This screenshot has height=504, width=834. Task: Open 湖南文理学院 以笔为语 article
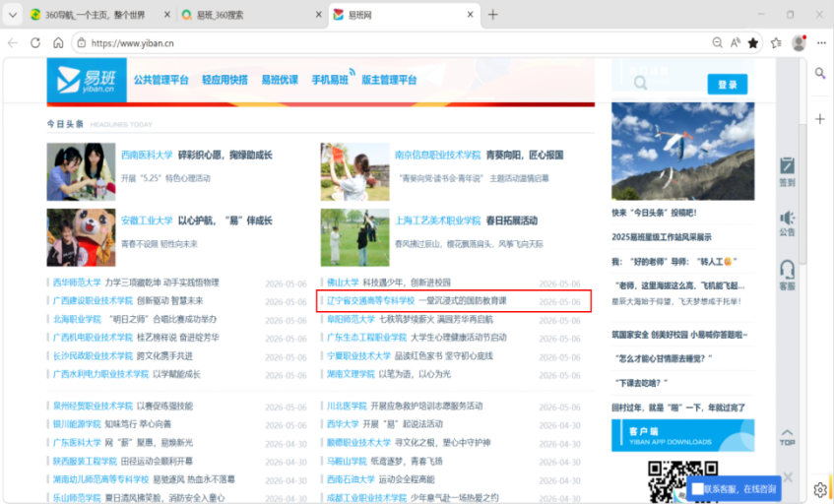coord(388,374)
